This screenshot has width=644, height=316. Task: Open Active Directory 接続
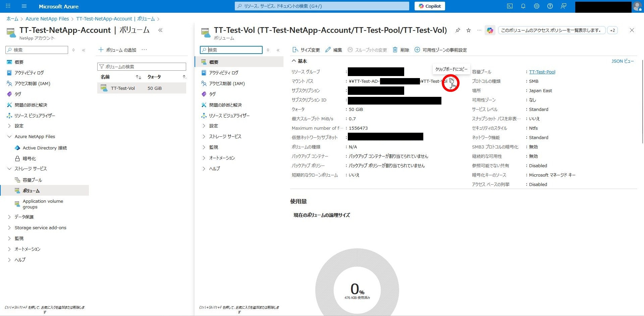44,148
